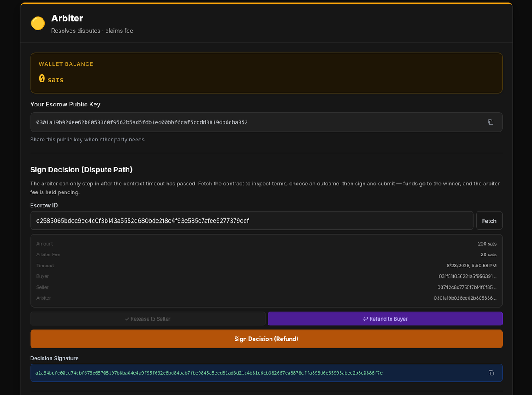This screenshot has height=395, width=532.
Task: Click the yellow Arbiter circle icon
Action: 38,23
